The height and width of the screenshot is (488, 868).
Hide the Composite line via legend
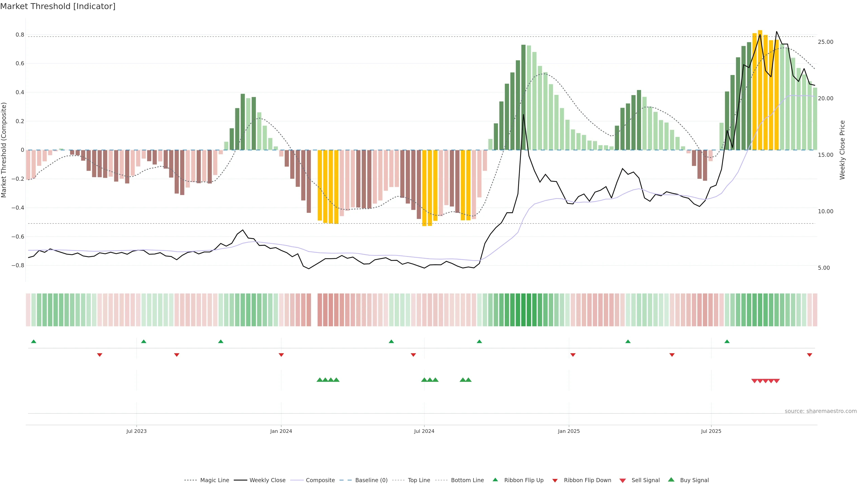point(320,480)
